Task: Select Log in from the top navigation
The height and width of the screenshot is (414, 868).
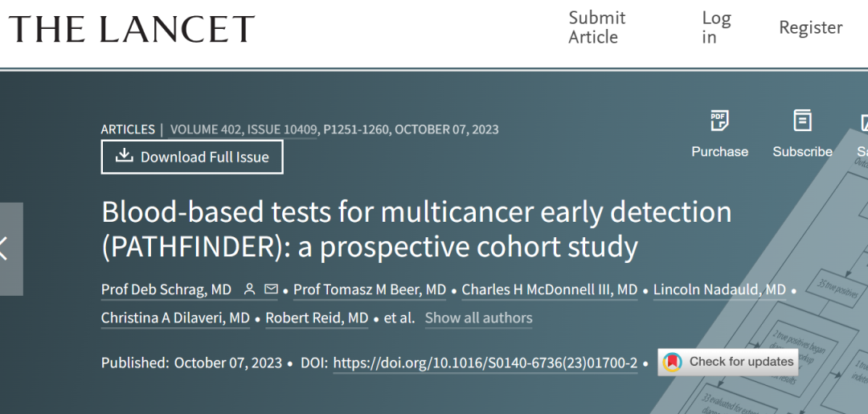Action: (x=715, y=27)
